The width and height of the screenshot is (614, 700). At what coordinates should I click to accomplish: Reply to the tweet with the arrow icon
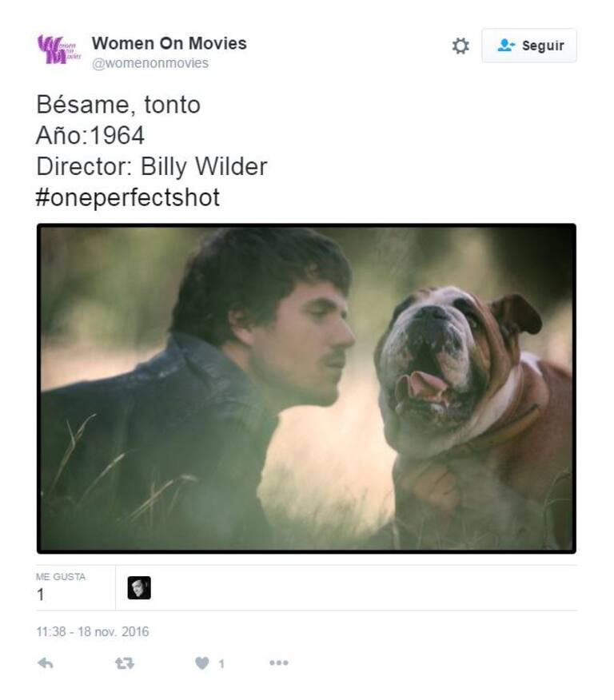pyautogui.click(x=46, y=663)
